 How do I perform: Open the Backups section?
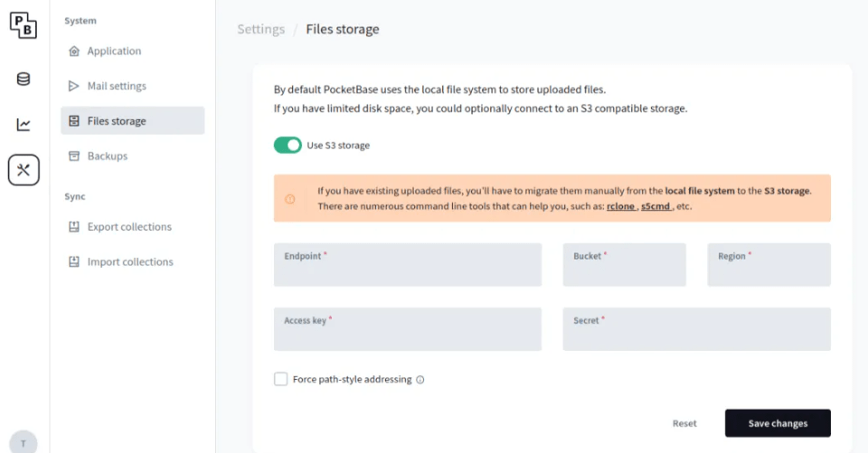tap(108, 156)
